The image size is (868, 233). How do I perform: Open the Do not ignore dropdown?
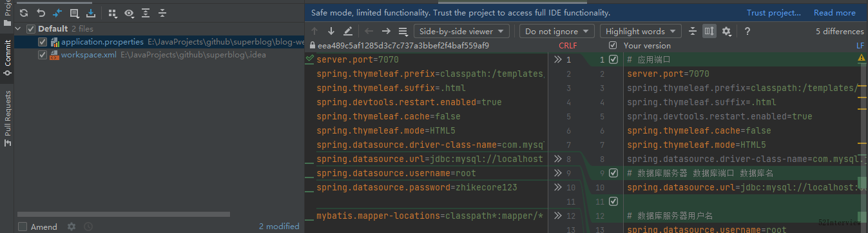tap(557, 31)
